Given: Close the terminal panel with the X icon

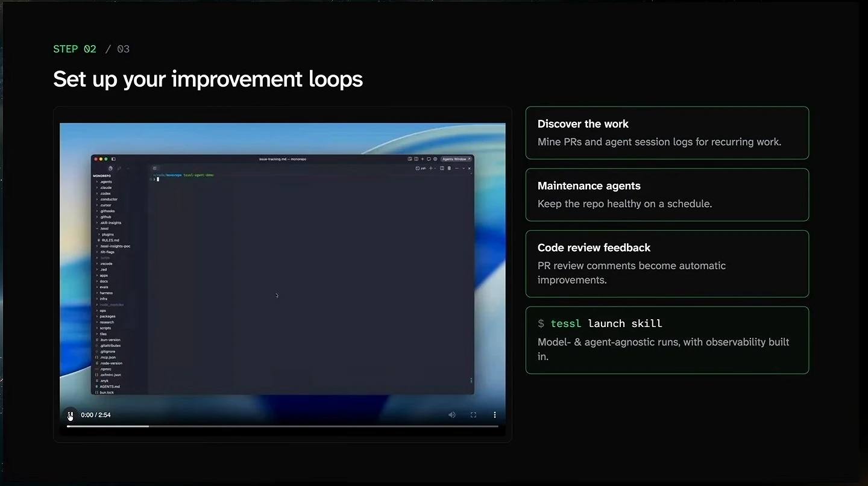Looking at the screenshot, I should pos(470,169).
